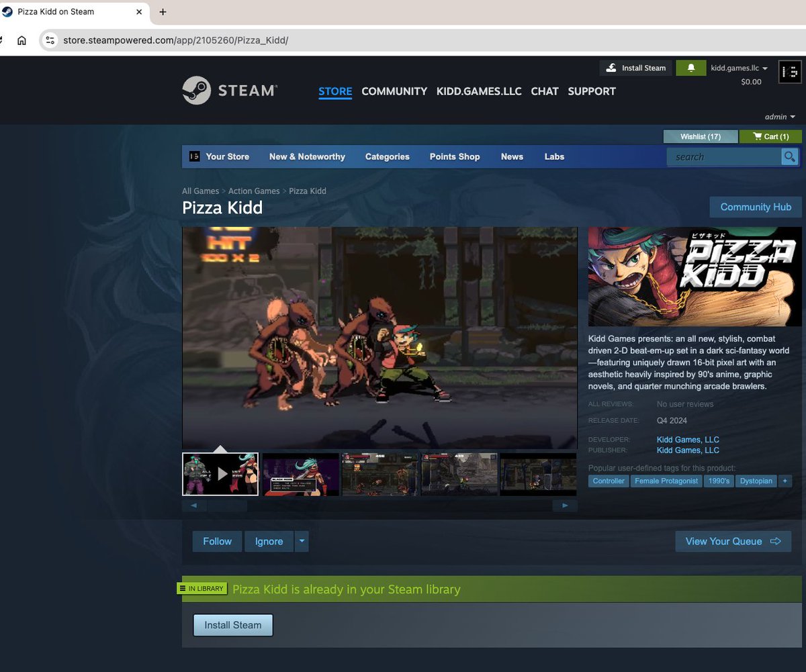
Task: Select third screenshot thumbnail
Action: coord(379,474)
